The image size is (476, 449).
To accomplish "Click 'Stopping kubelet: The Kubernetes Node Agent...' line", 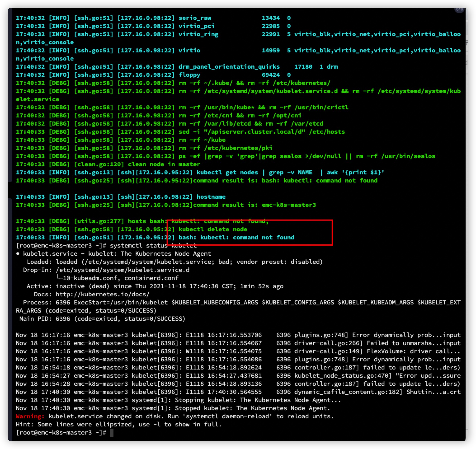I will (258, 400).
